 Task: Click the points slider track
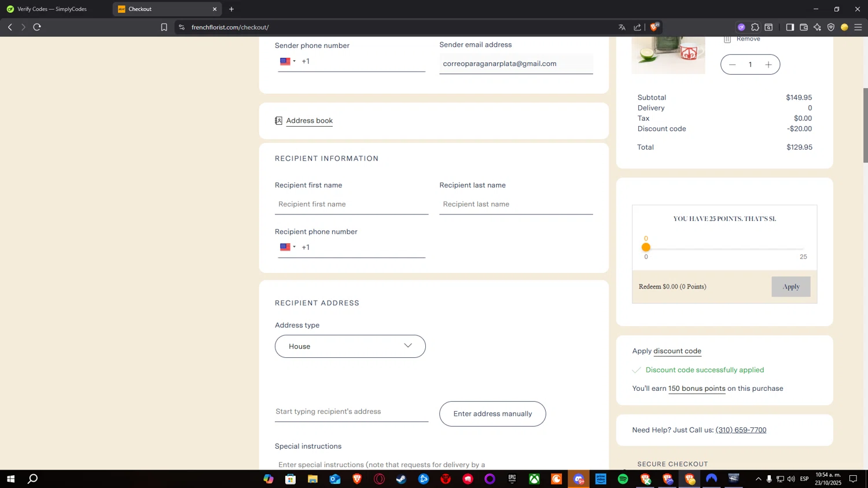724,248
